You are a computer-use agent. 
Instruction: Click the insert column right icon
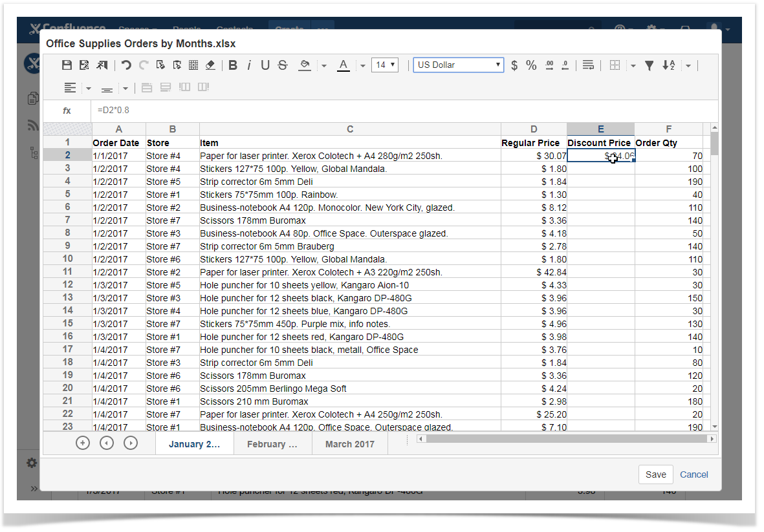[203, 87]
